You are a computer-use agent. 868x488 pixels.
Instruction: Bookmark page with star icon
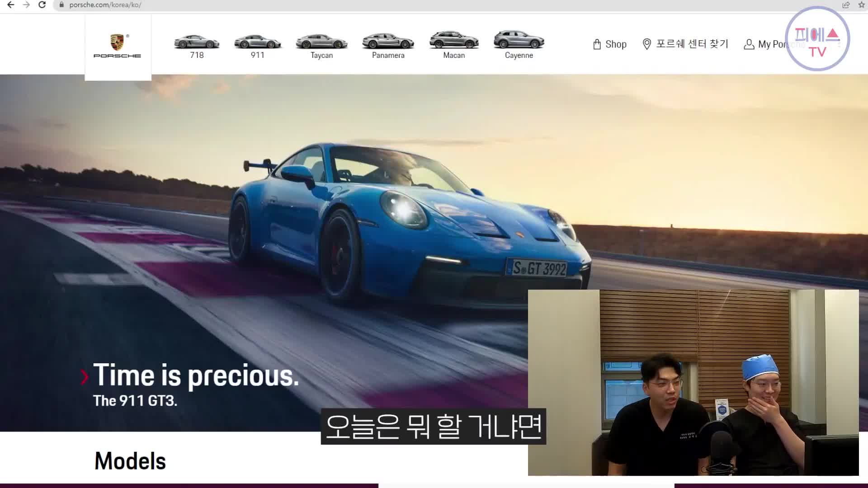click(862, 5)
